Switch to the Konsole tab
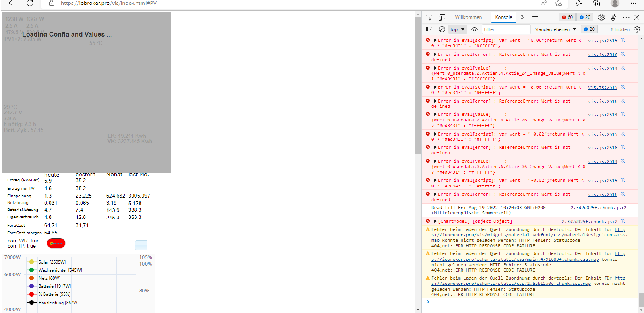644x313 pixels. (504, 17)
